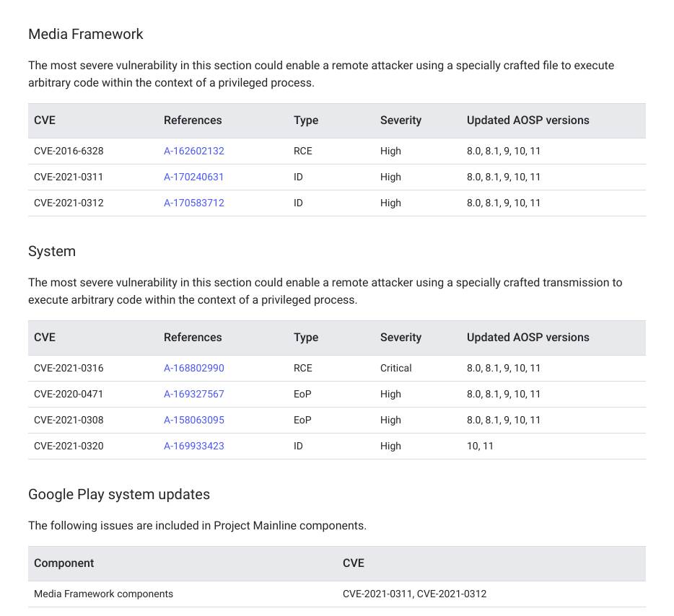Click the '10, 11' AOSP versions cell

(480, 446)
